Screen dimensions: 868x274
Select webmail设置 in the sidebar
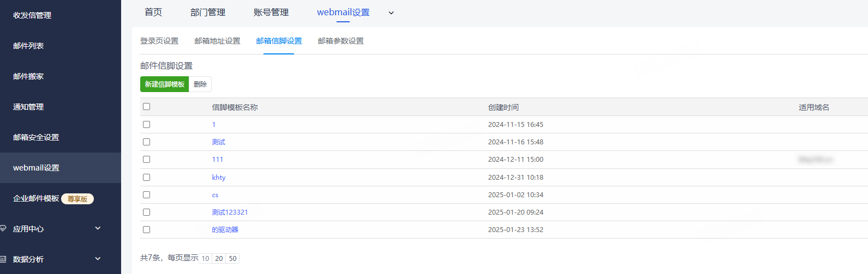(36, 168)
